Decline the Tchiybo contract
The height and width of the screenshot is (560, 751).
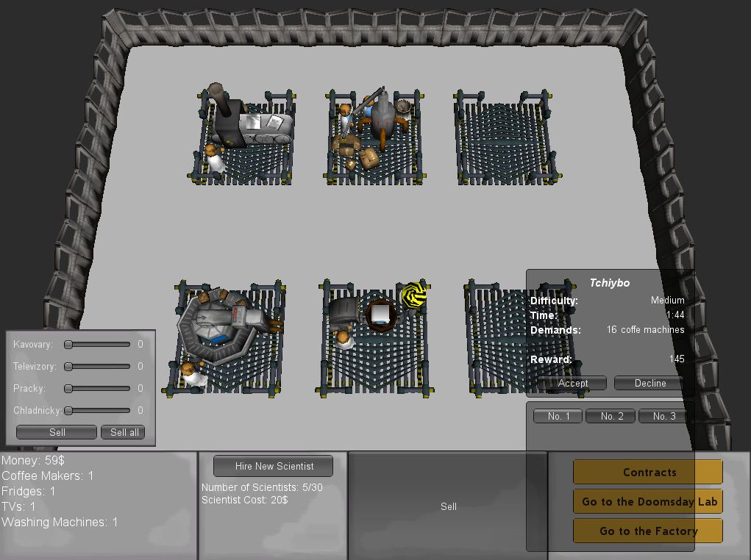[x=649, y=383]
